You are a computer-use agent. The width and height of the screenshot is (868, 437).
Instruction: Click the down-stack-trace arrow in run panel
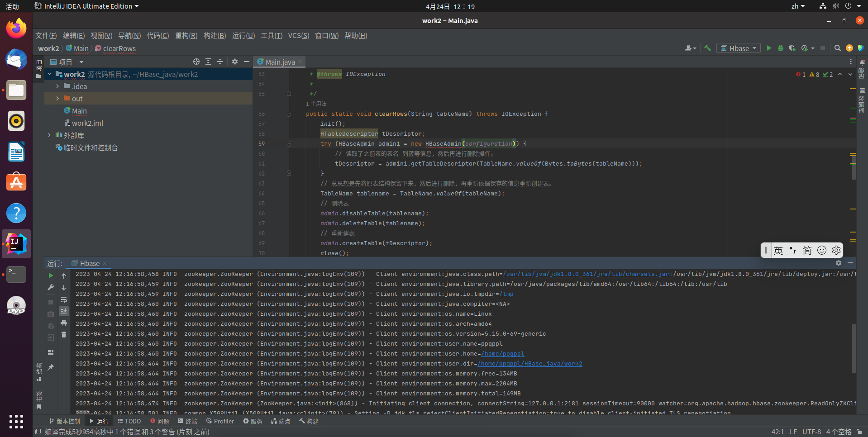point(64,287)
